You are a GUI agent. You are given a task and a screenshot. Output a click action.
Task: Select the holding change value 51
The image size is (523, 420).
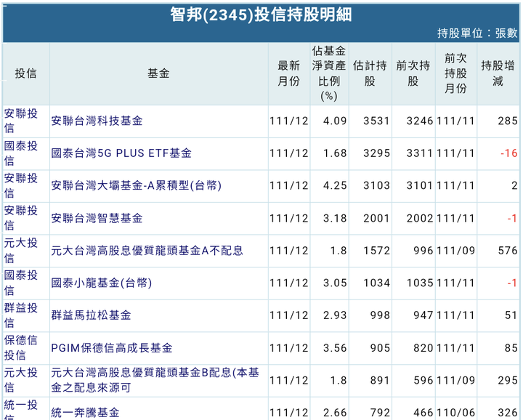pos(511,315)
